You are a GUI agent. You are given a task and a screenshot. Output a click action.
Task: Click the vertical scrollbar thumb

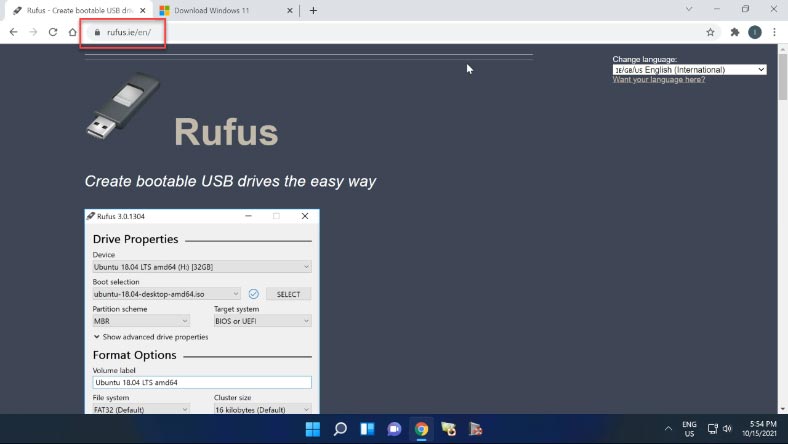coord(782,76)
